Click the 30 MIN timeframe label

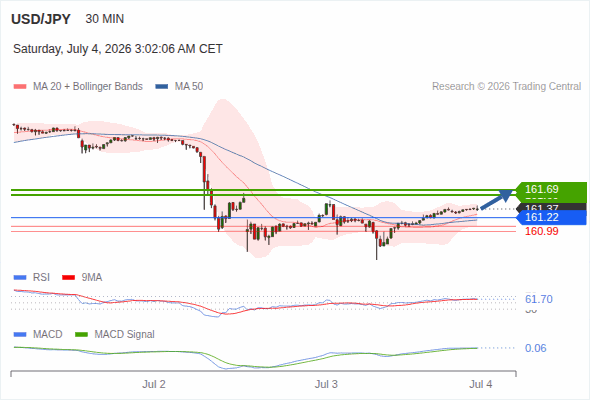pos(105,19)
